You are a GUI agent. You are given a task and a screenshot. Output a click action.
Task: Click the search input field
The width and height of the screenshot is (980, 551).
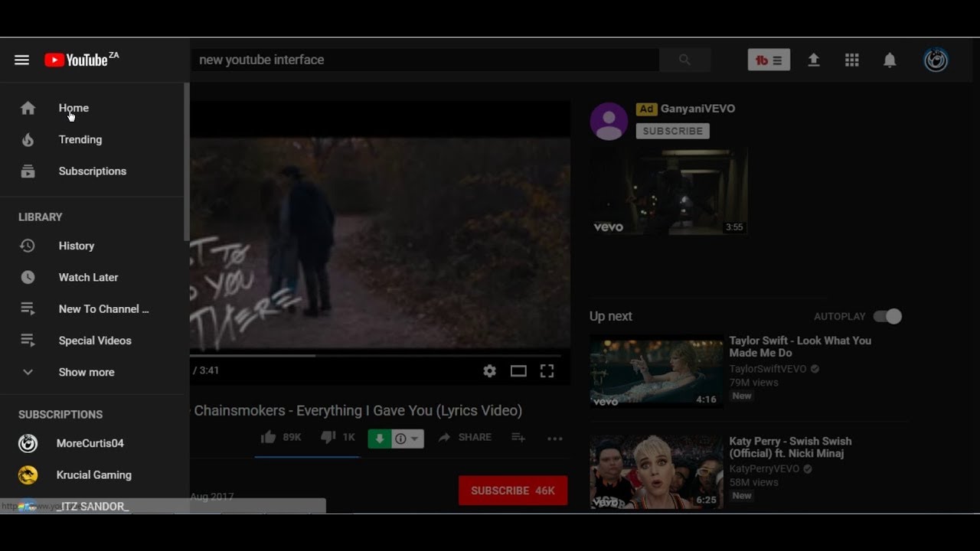[x=424, y=60]
